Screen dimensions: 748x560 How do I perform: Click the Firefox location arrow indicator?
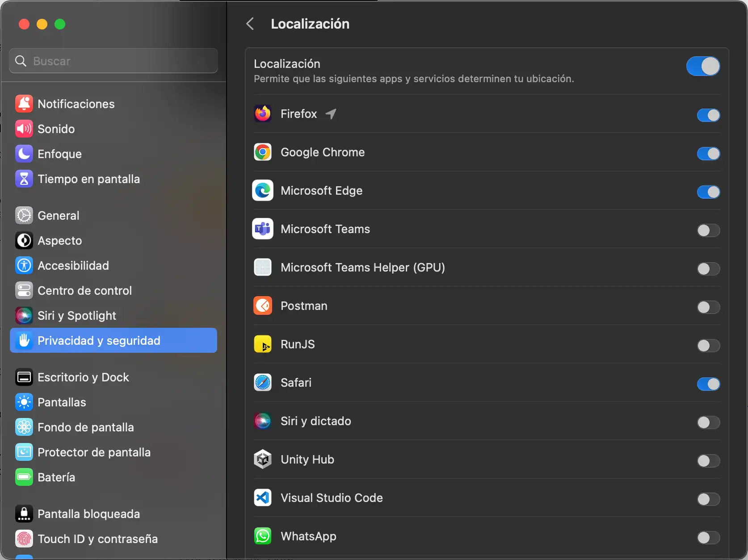(331, 114)
